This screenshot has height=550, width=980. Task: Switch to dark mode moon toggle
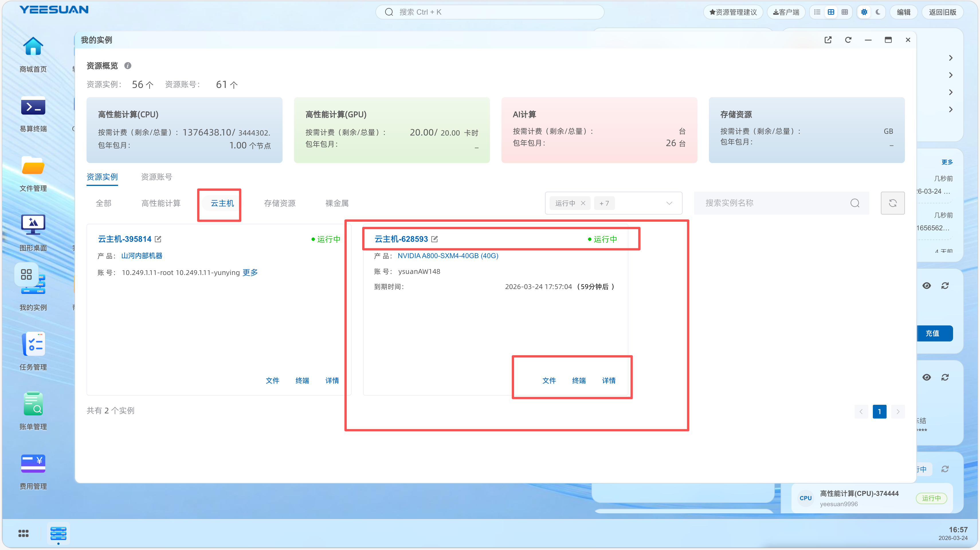click(x=878, y=12)
